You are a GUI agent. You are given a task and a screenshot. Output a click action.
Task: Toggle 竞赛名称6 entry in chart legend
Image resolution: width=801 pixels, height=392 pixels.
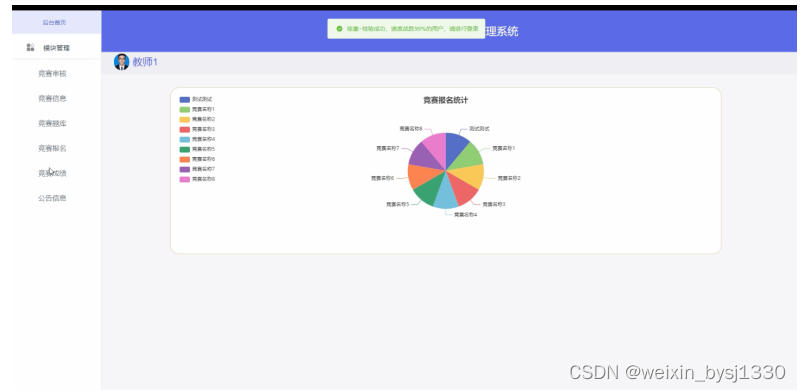(x=197, y=159)
